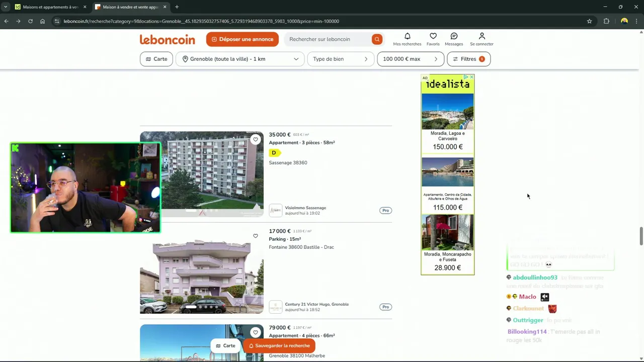644x362 pixels.
Task: Open the Filtres button
Action: [x=468, y=59]
